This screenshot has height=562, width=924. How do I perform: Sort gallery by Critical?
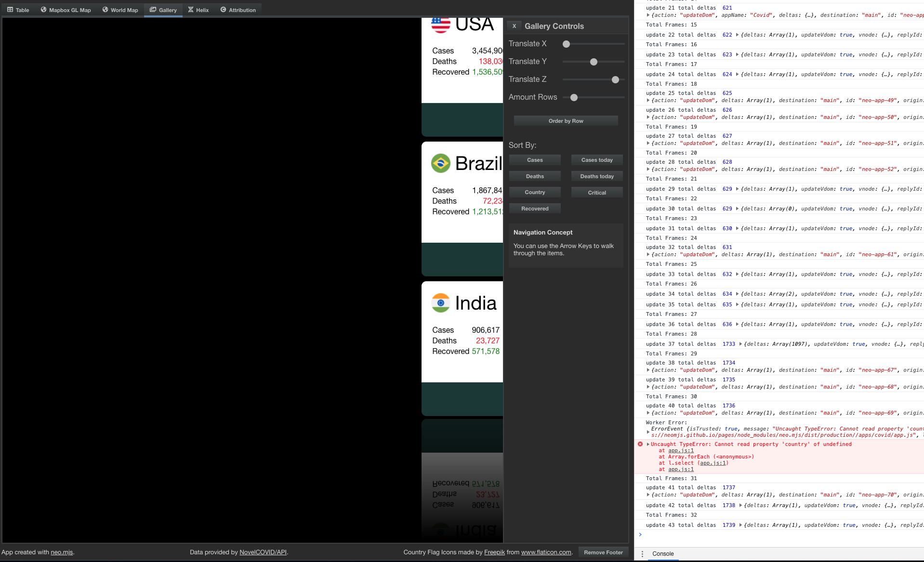coord(597,193)
